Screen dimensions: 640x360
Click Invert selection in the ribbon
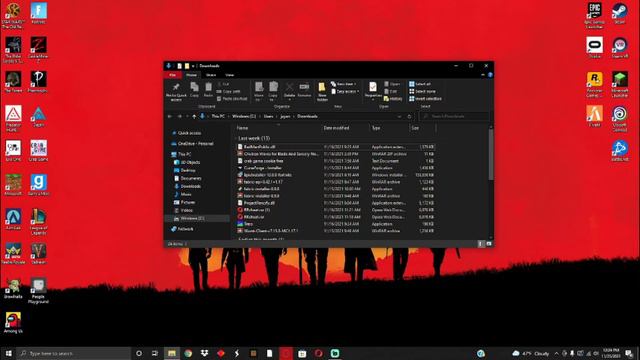pyautogui.click(x=425, y=99)
